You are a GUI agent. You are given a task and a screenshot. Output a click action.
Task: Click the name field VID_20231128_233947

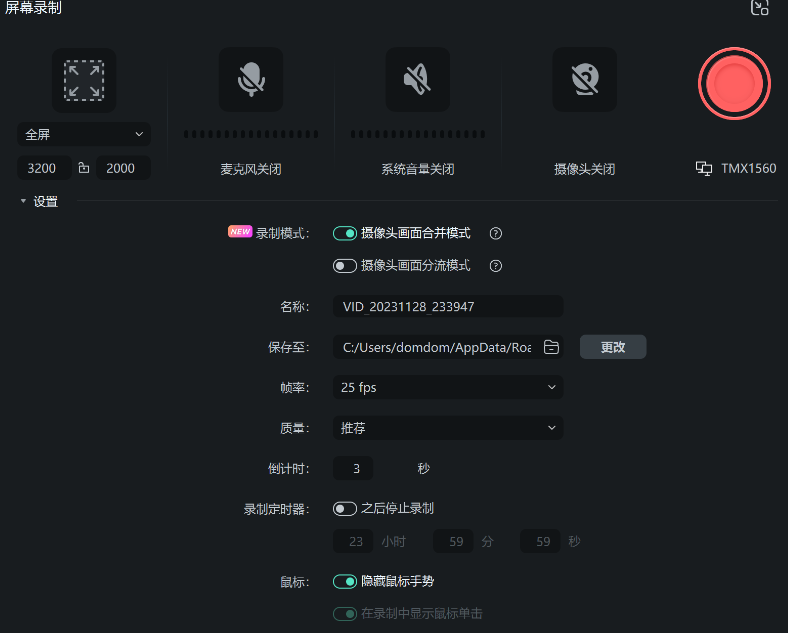(x=448, y=306)
